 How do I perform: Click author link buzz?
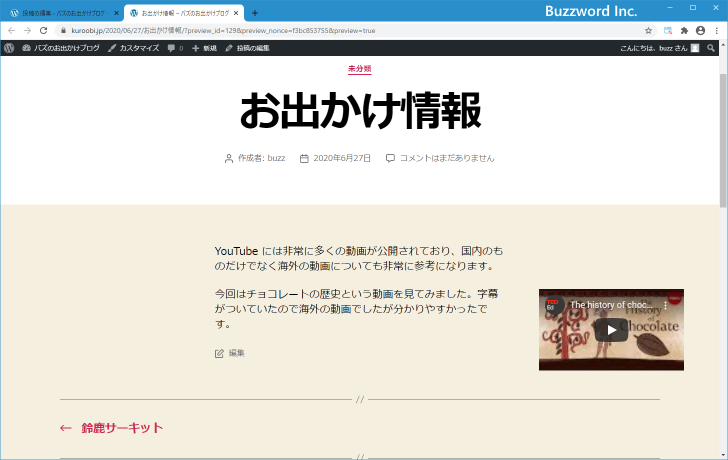(276, 158)
